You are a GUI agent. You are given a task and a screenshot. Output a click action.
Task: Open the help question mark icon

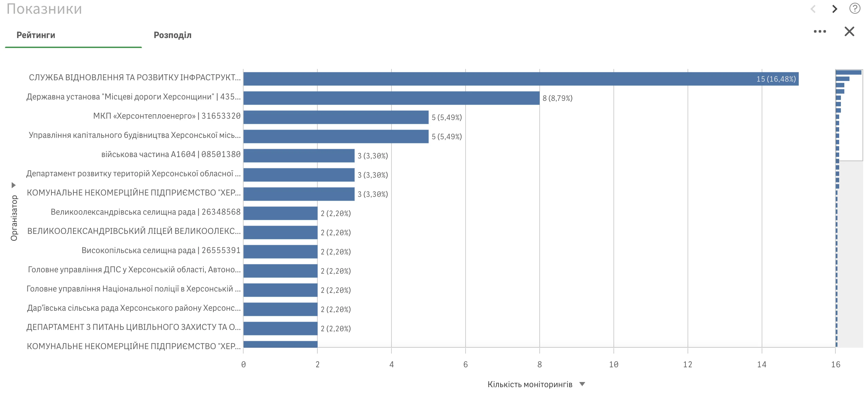coord(854,9)
